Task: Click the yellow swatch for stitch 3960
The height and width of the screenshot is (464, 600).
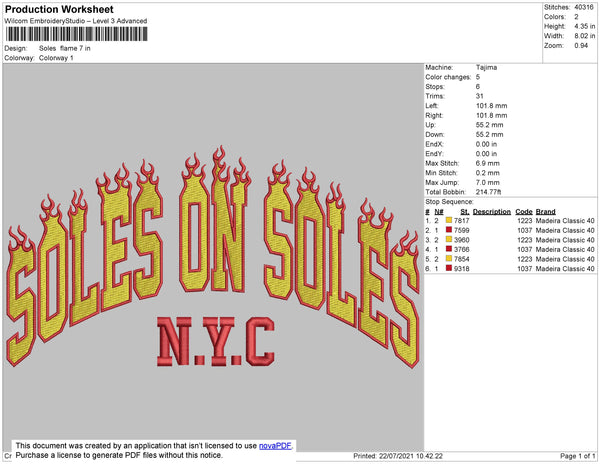Action: click(x=449, y=239)
